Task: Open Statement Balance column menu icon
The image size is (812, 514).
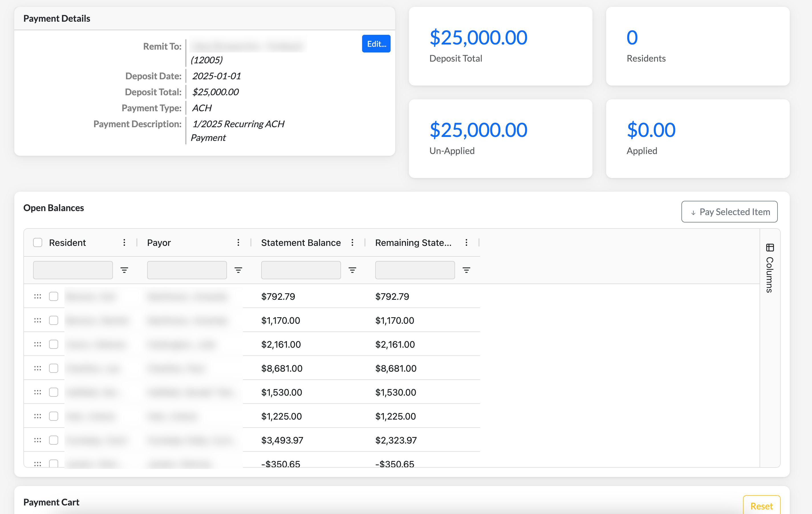Action: (x=352, y=242)
